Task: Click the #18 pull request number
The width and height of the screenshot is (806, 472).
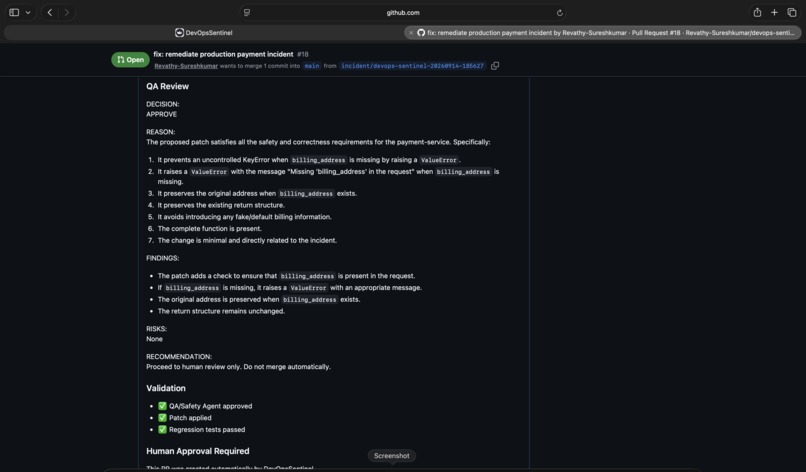Action: click(x=303, y=54)
